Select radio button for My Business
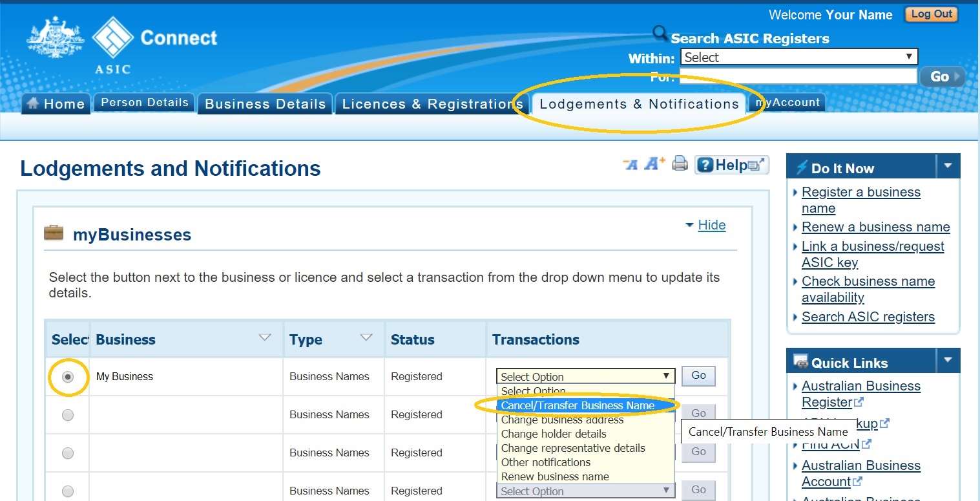Viewport: 980px width, 501px height. click(x=68, y=377)
